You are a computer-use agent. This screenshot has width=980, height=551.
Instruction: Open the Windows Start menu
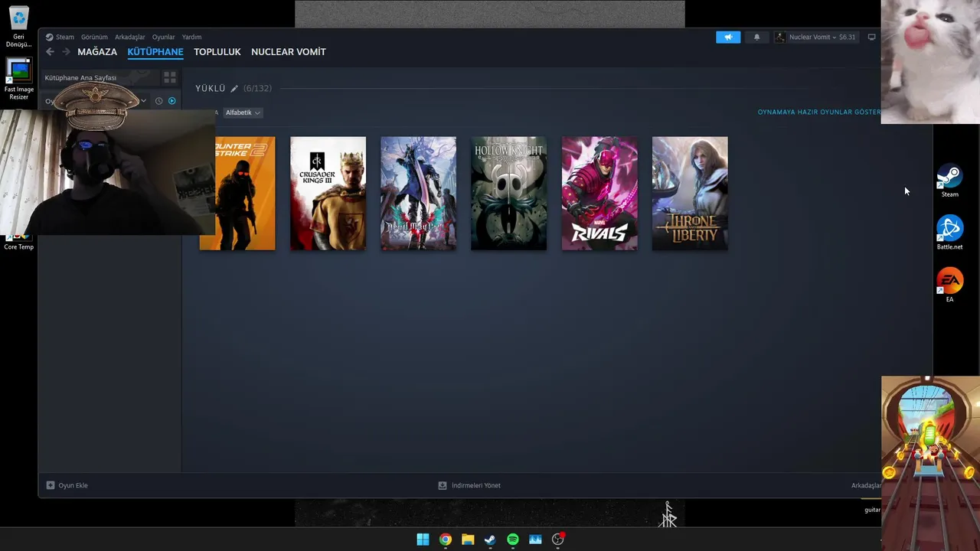pyautogui.click(x=423, y=540)
